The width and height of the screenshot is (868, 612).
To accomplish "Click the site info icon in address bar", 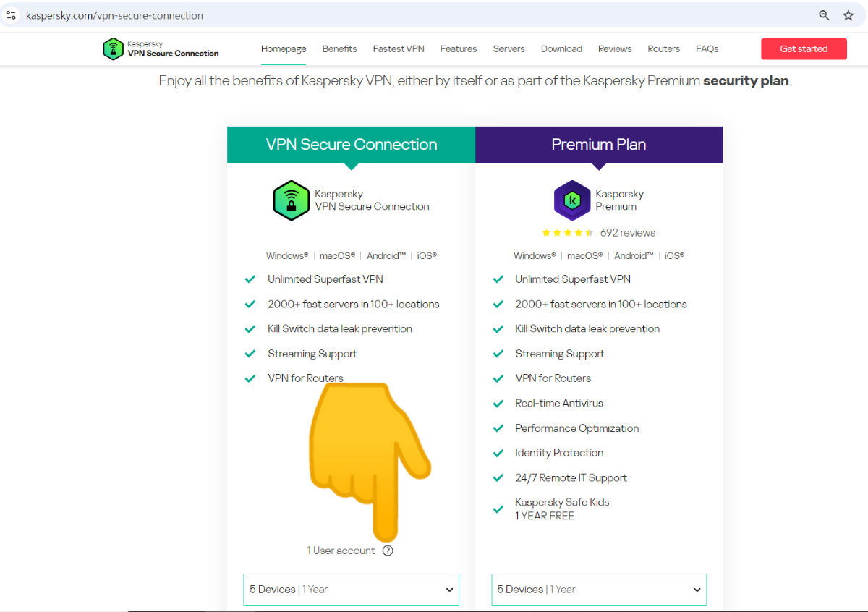I will pyautogui.click(x=11, y=14).
